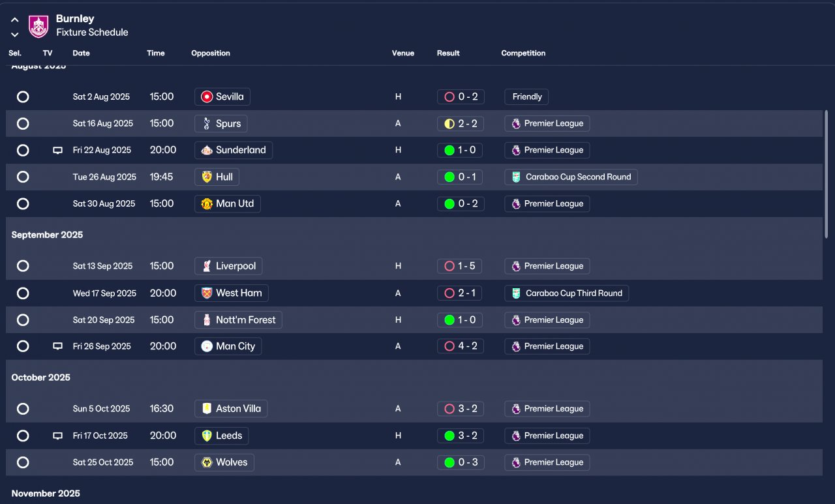Click the down chevron beside Burnley crest
Image resolution: width=835 pixels, height=504 pixels.
coord(14,35)
